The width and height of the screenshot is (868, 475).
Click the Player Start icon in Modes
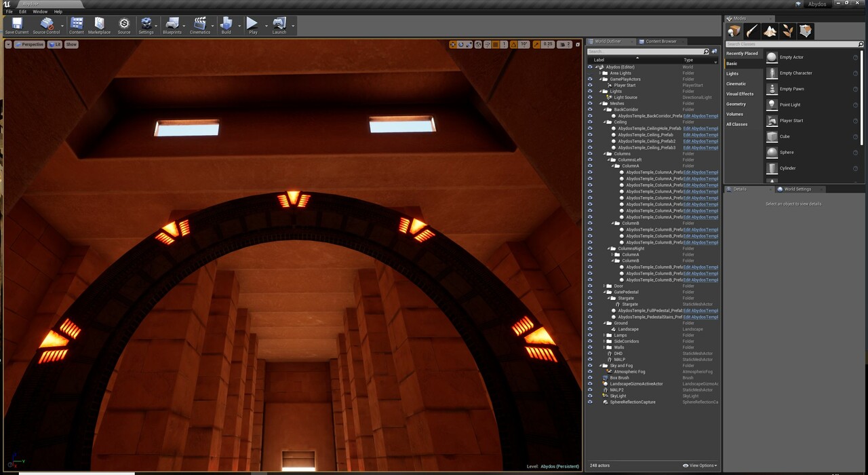[x=772, y=121]
